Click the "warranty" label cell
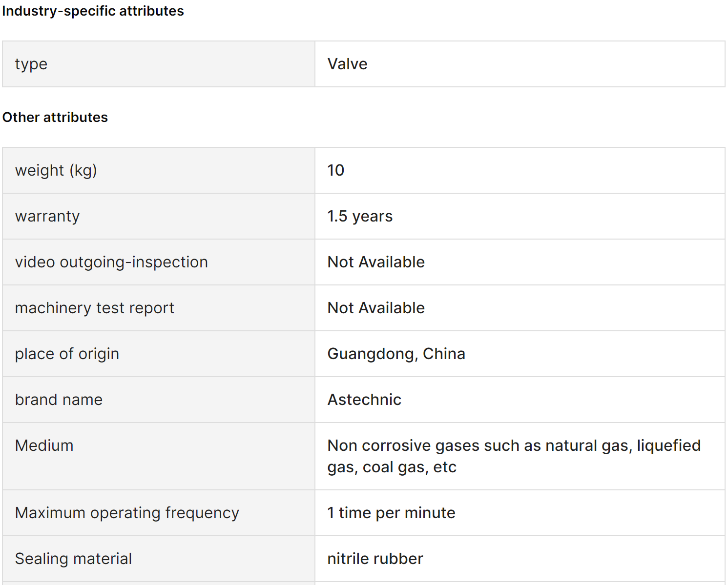This screenshot has height=585, width=728. [x=47, y=216]
